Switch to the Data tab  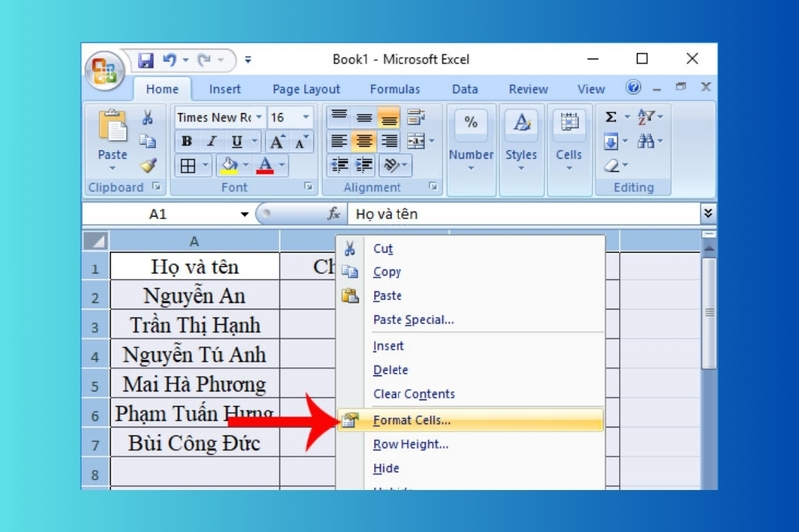pyautogui.click(x=465, y=89)
